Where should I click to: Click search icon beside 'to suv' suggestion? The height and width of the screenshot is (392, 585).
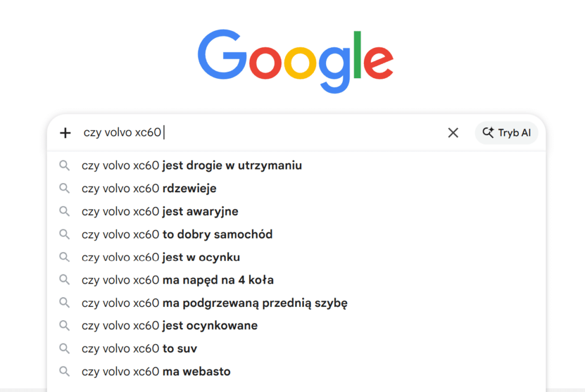tap(65, 348)
